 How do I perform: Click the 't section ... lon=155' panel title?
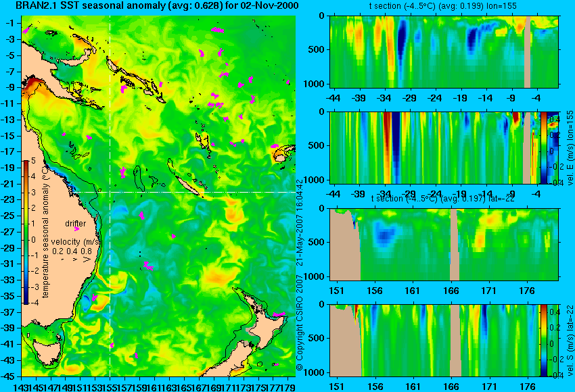click(x=443, y=6)
